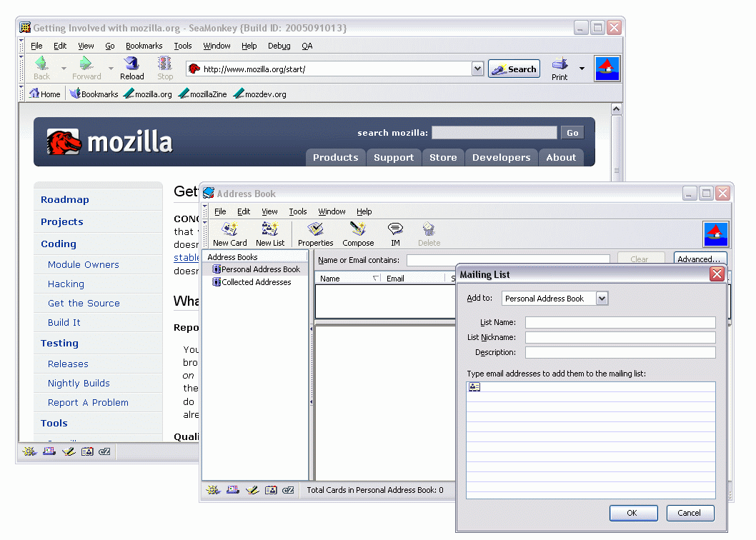Click the Nightly Builds link in sidebar
The image size is (756, 540).
tap(79, 383)
